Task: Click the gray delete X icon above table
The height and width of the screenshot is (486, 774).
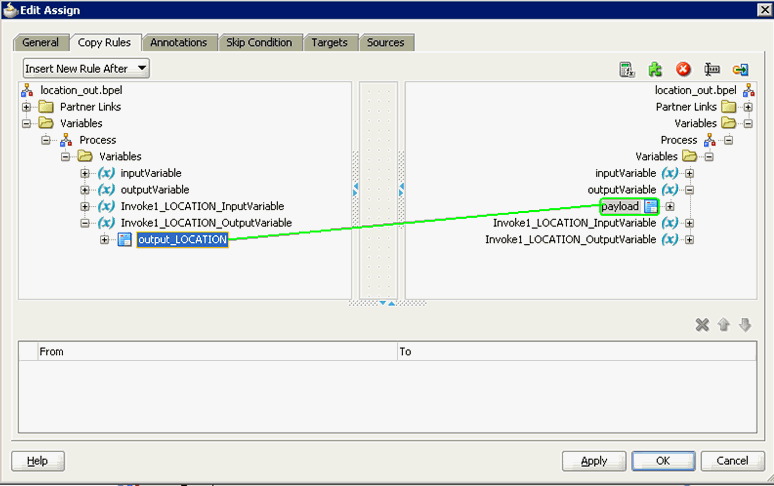Action: 702,325
